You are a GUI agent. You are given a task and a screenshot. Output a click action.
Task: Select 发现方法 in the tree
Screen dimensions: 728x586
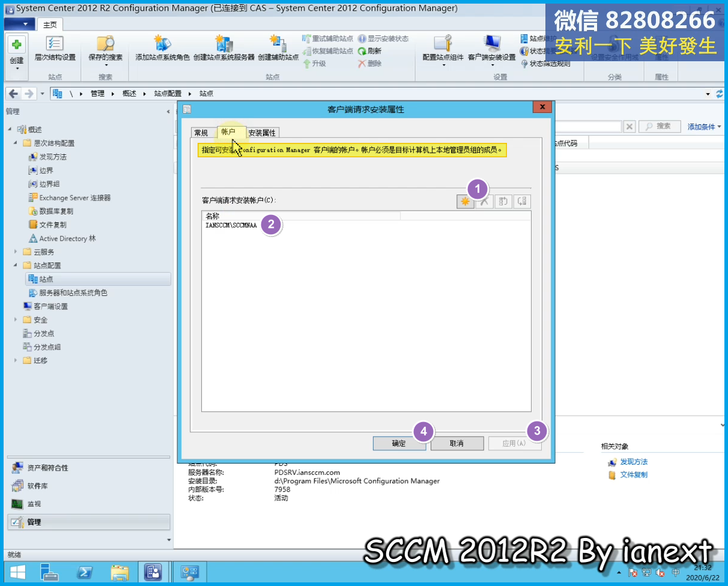[x=53, y=157]
